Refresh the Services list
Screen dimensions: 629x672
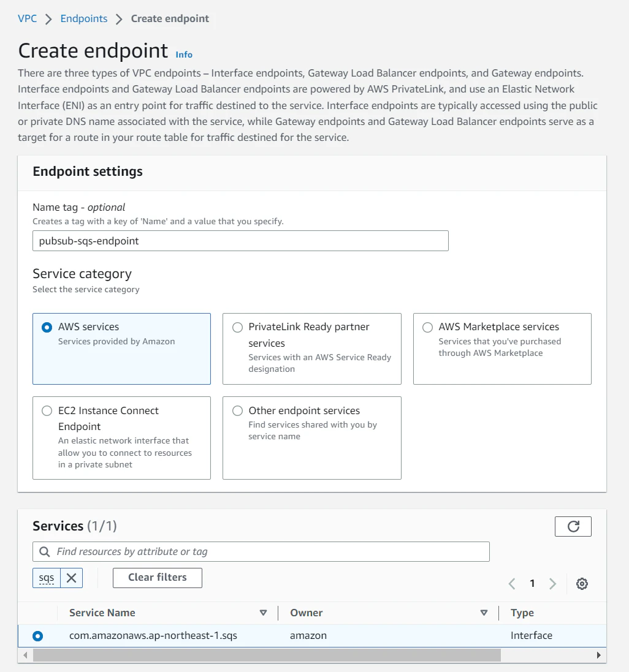tap(573, 526)
